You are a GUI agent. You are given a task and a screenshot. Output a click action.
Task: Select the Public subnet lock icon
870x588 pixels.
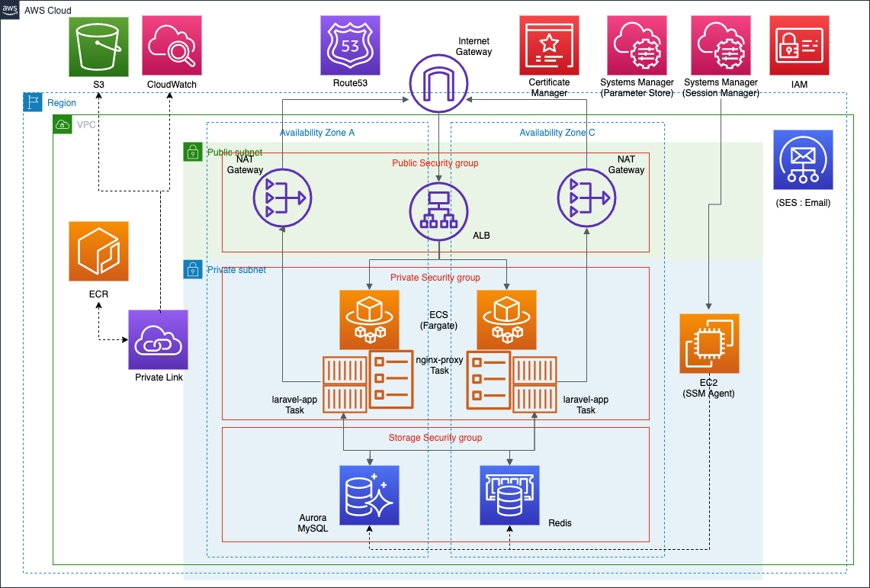click(193, 152)
